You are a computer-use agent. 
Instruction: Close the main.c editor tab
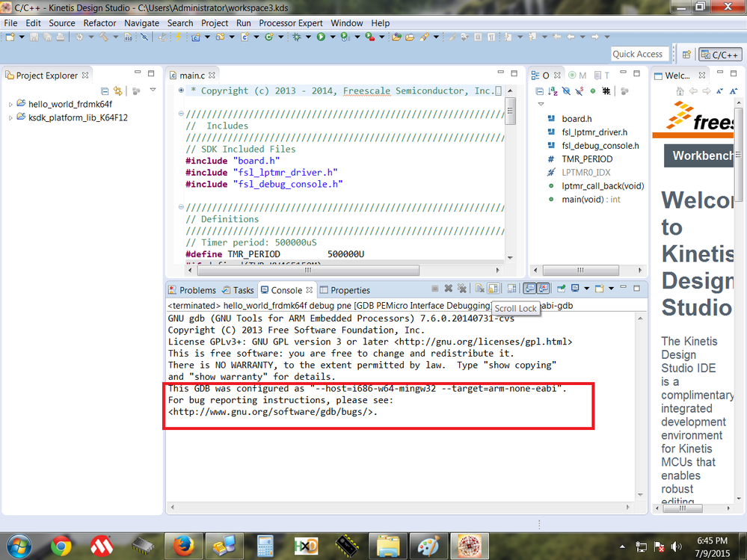tap(212, 76)
